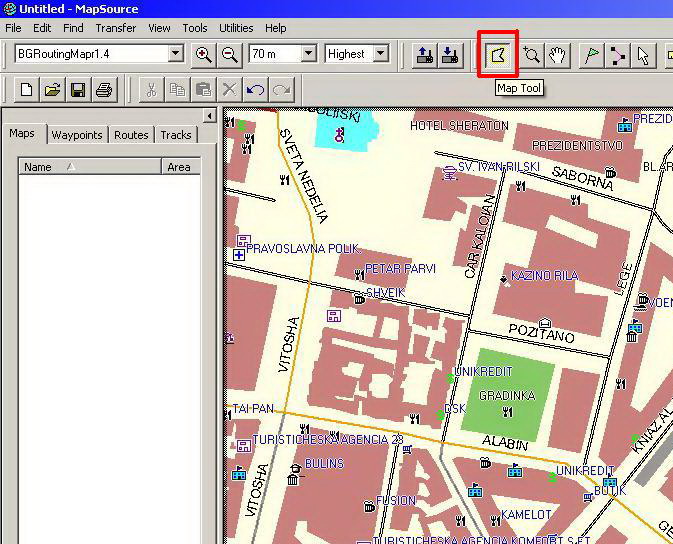Click the TAI-PAN map label
The image size is (673, 544).
[x=253, y=408]
